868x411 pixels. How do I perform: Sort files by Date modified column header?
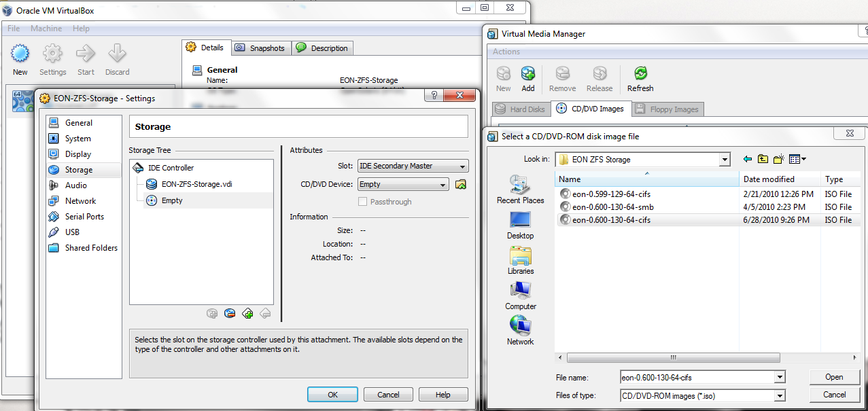tap(780, 179)
